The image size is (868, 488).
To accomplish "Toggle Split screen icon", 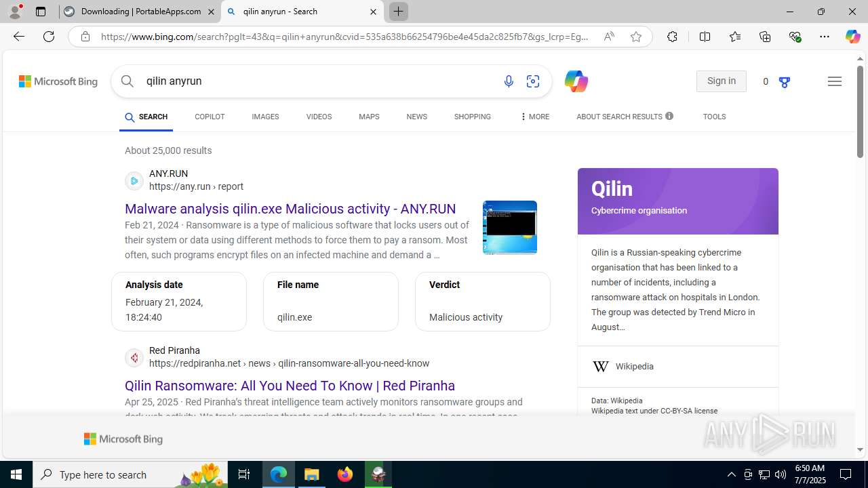I will pos(705,37).
